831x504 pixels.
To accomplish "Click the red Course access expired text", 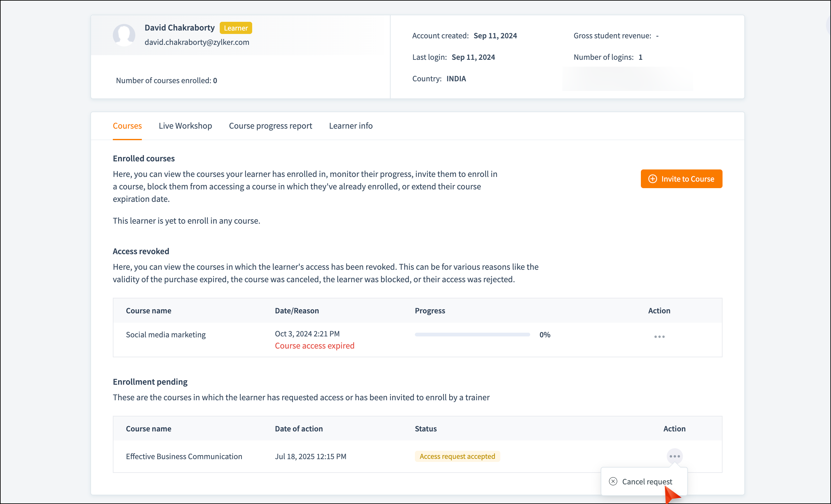I will coord(314,345).
